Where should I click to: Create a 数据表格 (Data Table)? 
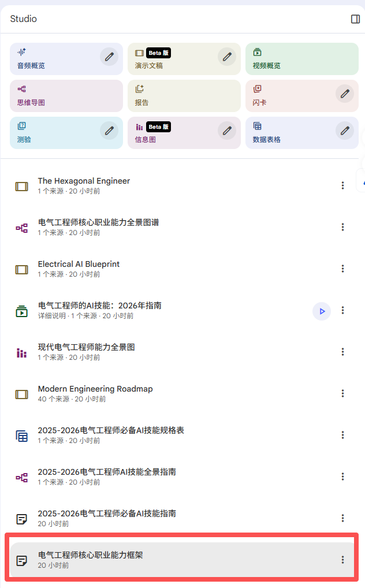pos(302,133)
